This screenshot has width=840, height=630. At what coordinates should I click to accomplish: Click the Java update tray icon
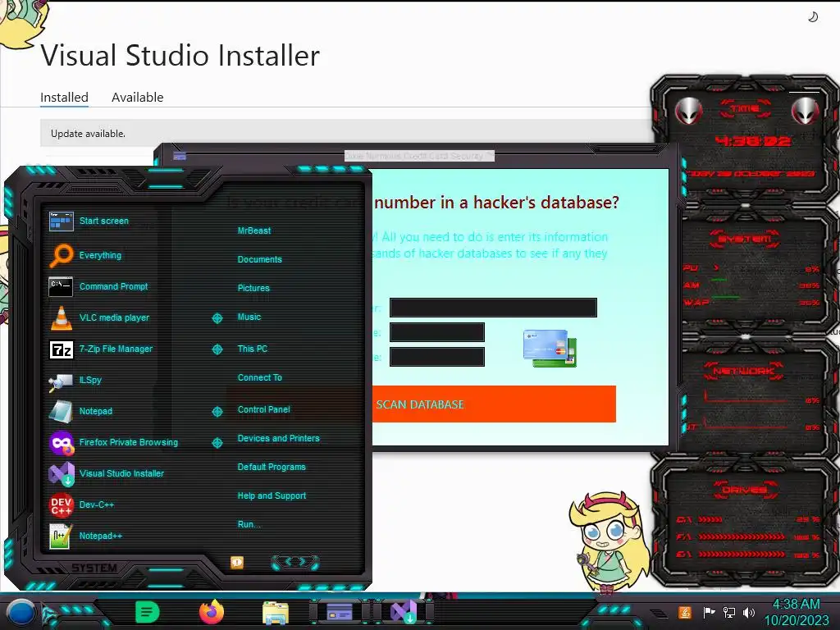click(685, 612)
